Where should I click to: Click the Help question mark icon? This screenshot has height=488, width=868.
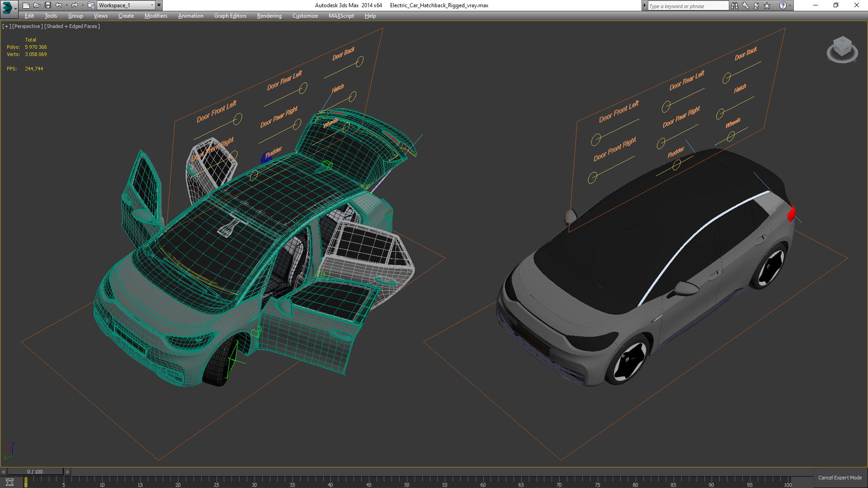(783, 5)
